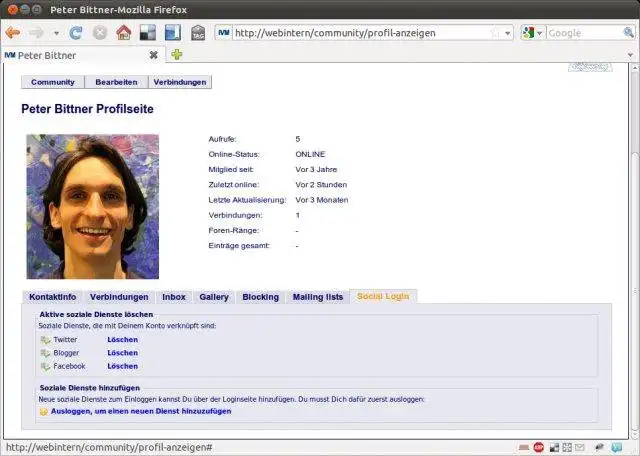Viewport: 640px width, 456px height.
Task: Click the 'Vor 2 Stunden' value
Action: click(x=321, y=185)
